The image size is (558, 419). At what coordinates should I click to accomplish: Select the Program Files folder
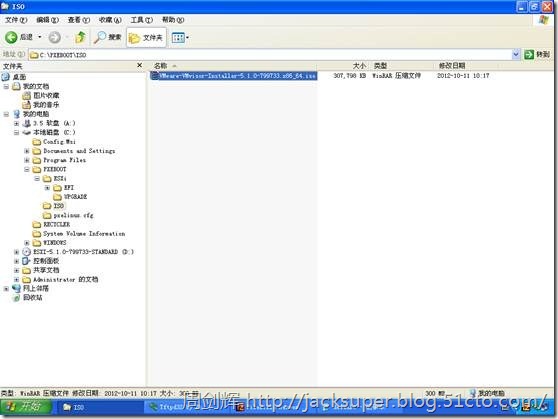[x=64, y=160]
